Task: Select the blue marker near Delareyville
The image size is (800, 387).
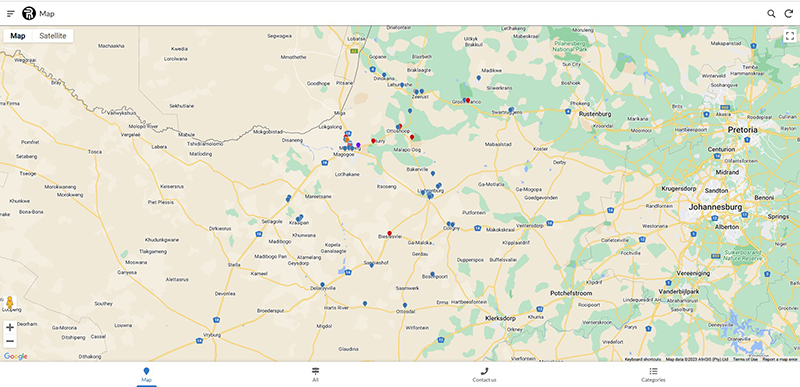Action: pos(322,285)
